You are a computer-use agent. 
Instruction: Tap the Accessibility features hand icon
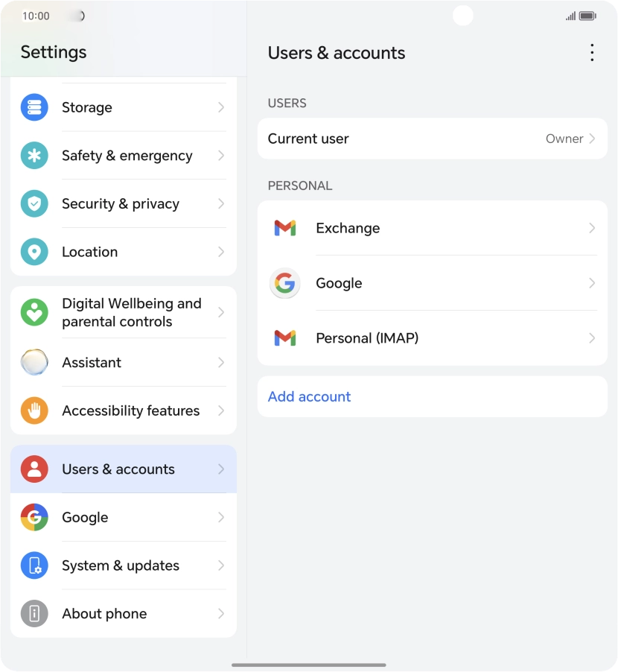[34, 411]
